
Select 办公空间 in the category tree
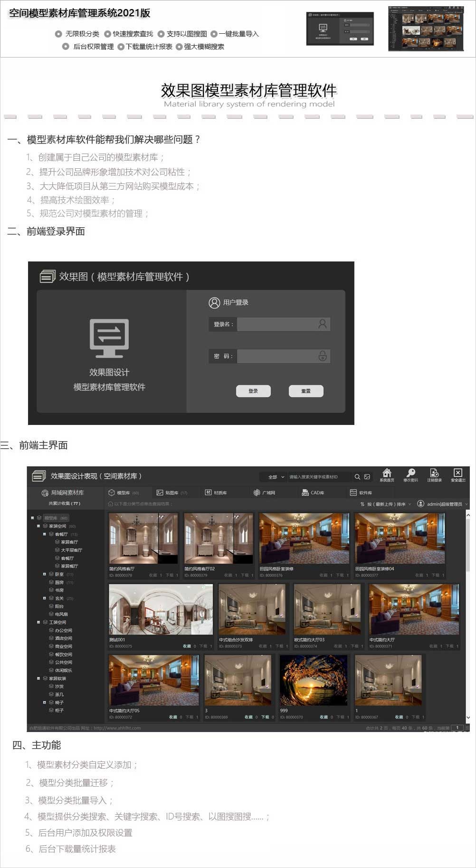tap(63, 630)
